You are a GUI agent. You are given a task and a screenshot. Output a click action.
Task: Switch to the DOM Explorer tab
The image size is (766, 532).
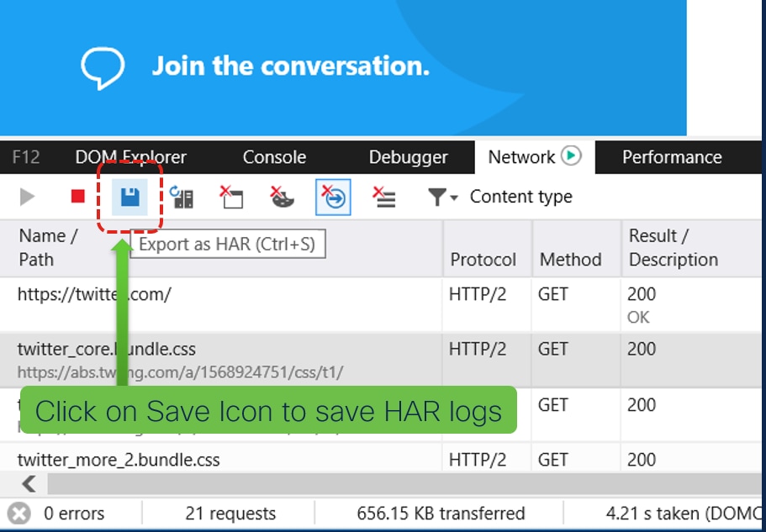pos(131,157)
